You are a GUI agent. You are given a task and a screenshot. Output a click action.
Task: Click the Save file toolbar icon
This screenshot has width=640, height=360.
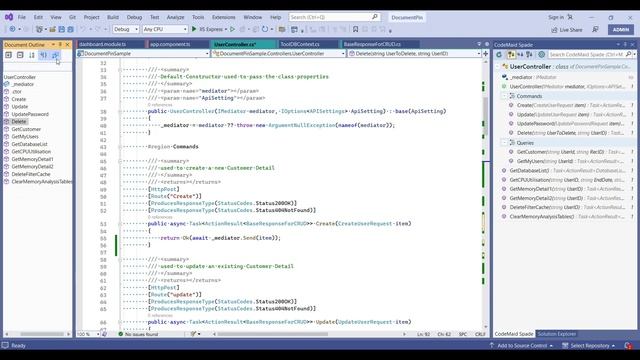(62, 29)
